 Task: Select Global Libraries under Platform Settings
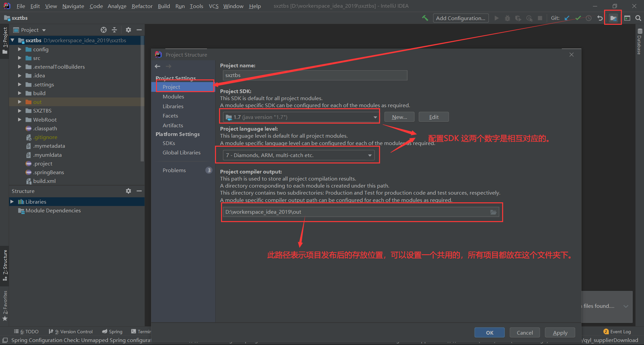tap(181, 152)
